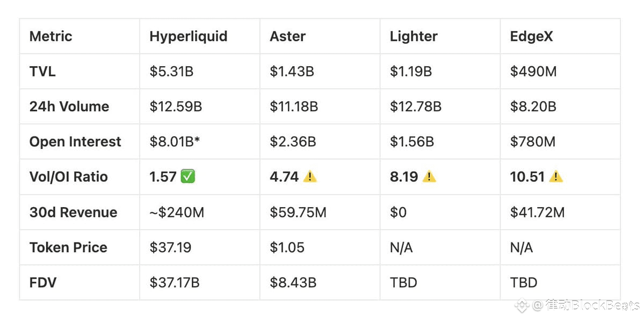The image size is (644, 319).
Task: Click the warning icon next to 8.19
Action: click(x=429, y=176)
